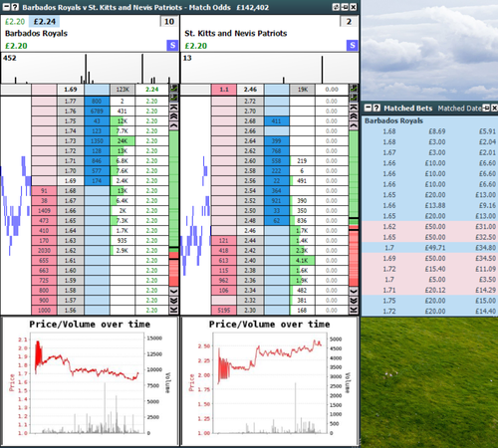Click the Barbados Royals volume histogram labelled 452
The image size is (498, 448).
pos(90,69)
